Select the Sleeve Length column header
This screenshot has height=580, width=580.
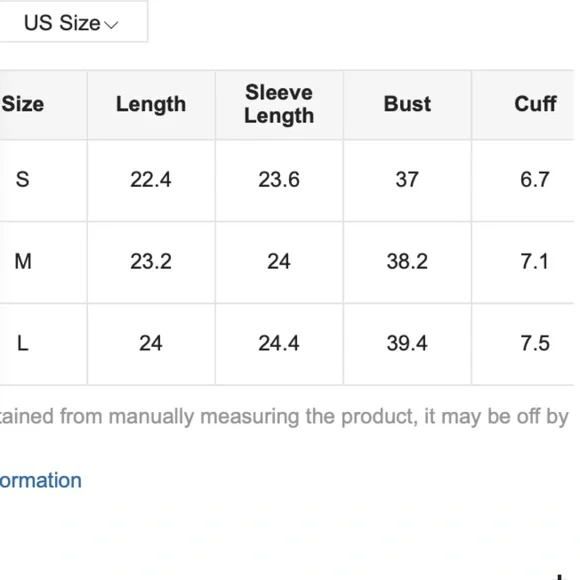point(279,104)
